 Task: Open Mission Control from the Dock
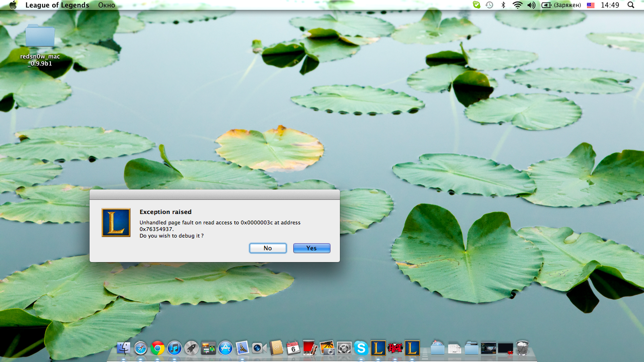click(x=208, y=348)
